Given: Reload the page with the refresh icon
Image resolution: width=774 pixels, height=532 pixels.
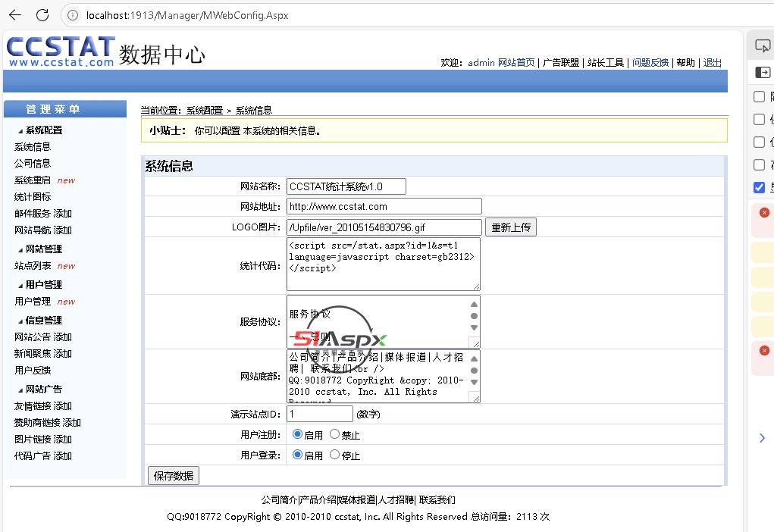Looking at the screenshot, I should point(42,15).
